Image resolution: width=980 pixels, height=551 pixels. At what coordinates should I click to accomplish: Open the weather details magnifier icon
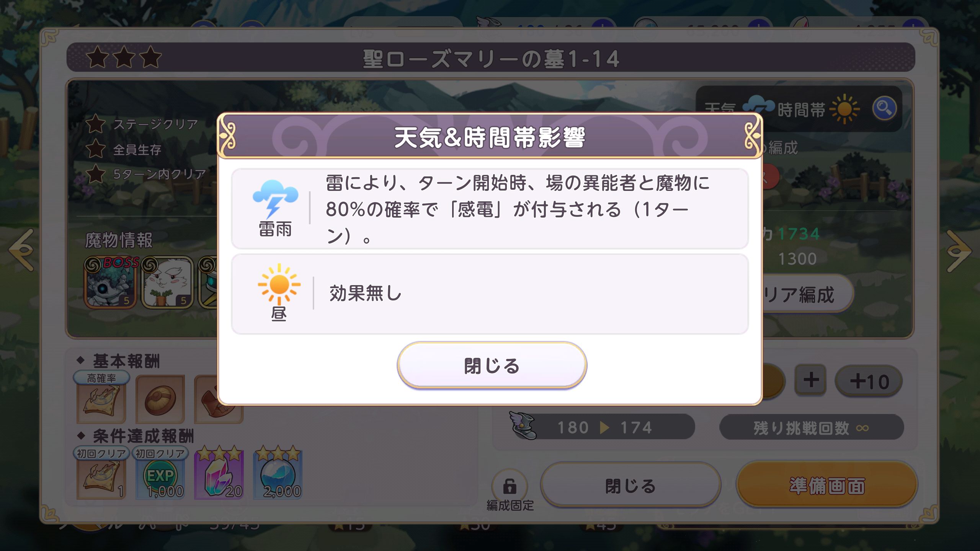click(884, 108)
